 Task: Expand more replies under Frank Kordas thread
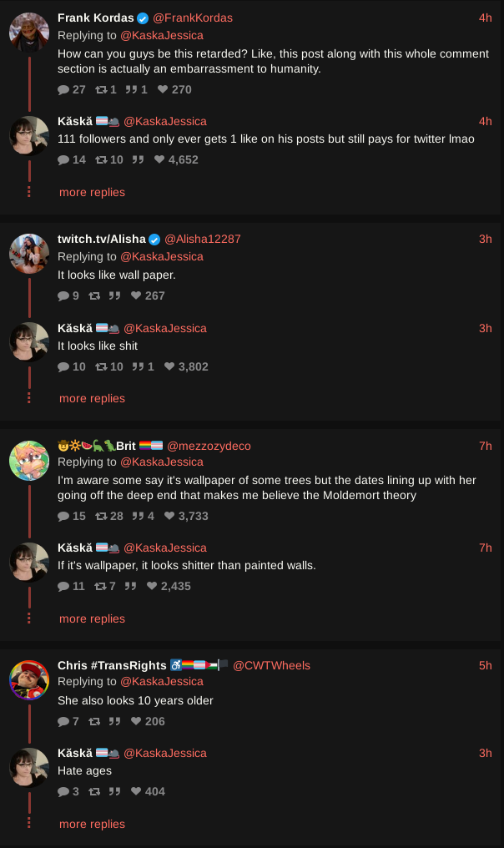(92, 193)
